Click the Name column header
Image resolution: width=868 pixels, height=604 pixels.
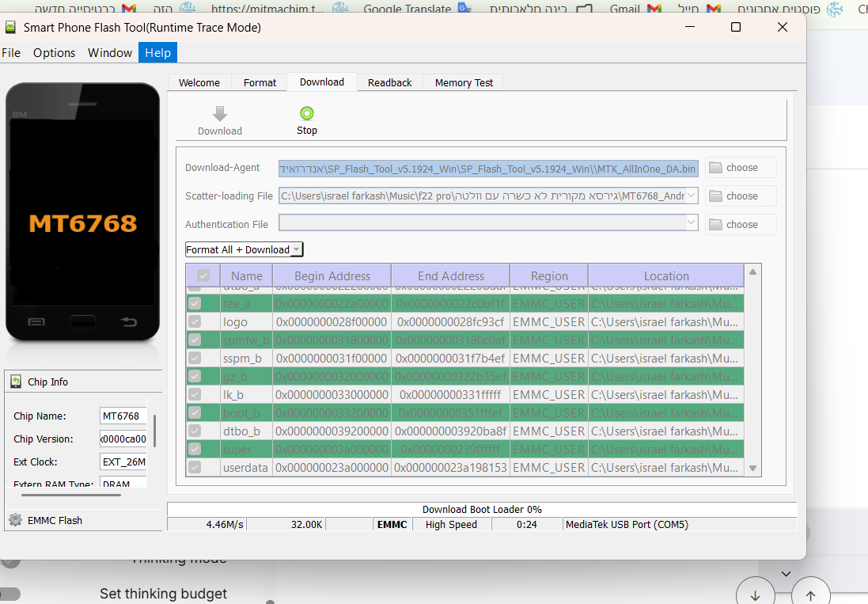click(x=246, y=275)
